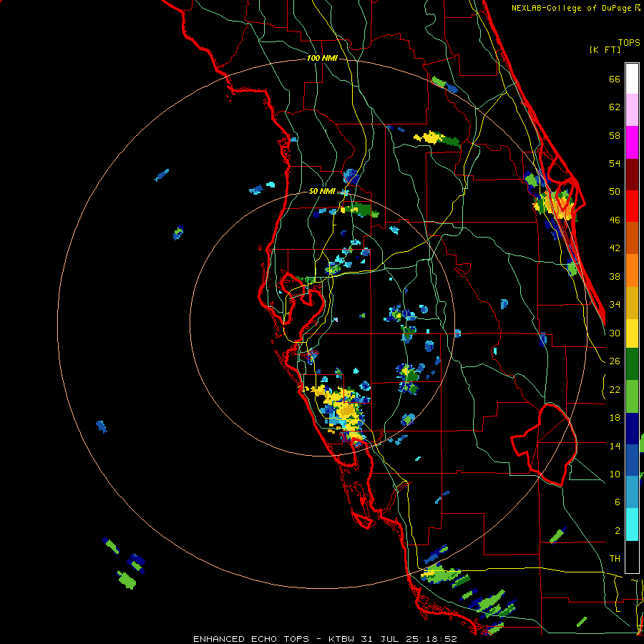Image resolution: width=644 pixels, height=644 pixels.
Task: Click the [K FT] units label
Action: (x=605, y=49)
